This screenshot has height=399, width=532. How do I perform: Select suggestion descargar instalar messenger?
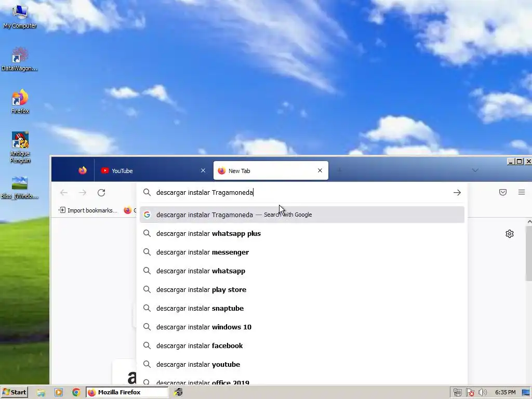coord(302,252)
